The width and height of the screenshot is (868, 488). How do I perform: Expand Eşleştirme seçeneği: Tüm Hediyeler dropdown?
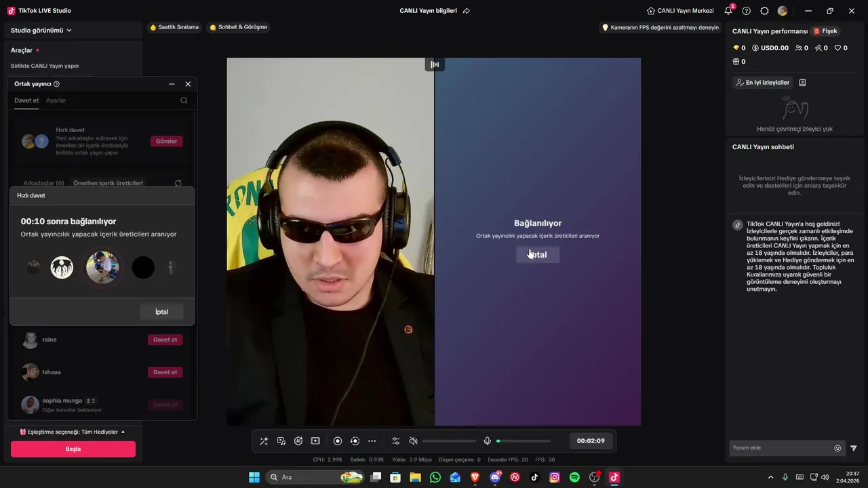pos(73,432)
